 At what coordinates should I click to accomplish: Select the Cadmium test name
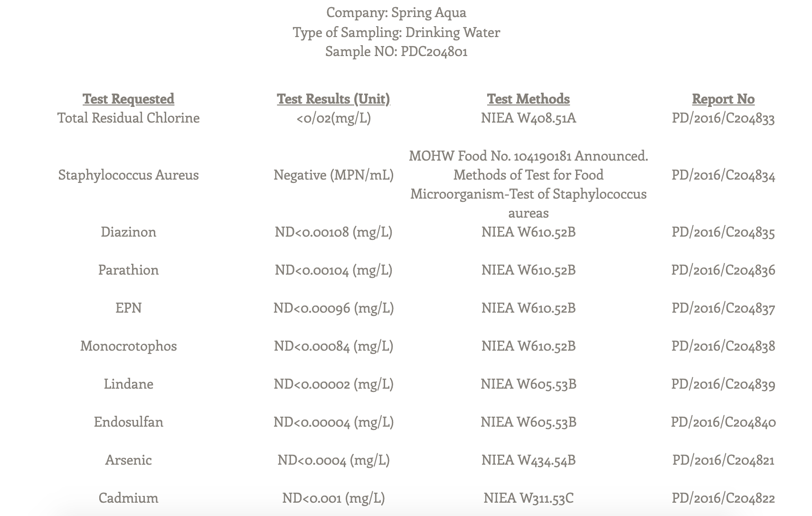pyautogui.click(x=128, y=498)
